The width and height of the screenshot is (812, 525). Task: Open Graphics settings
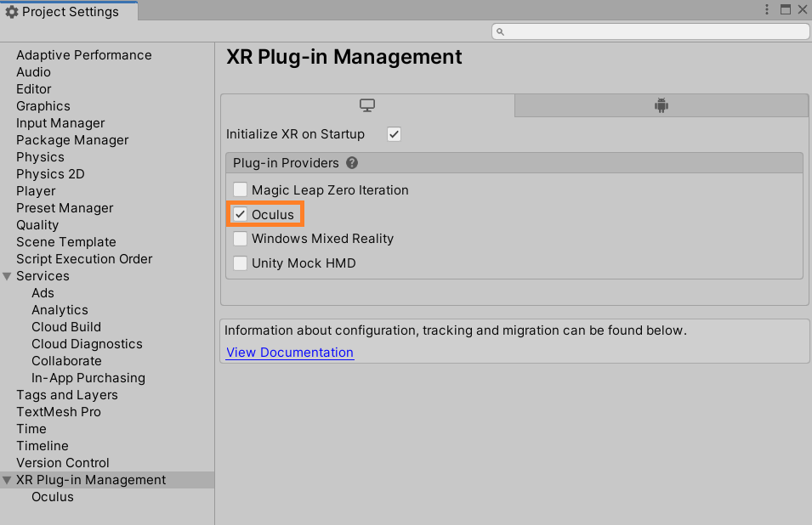point(43,106)
